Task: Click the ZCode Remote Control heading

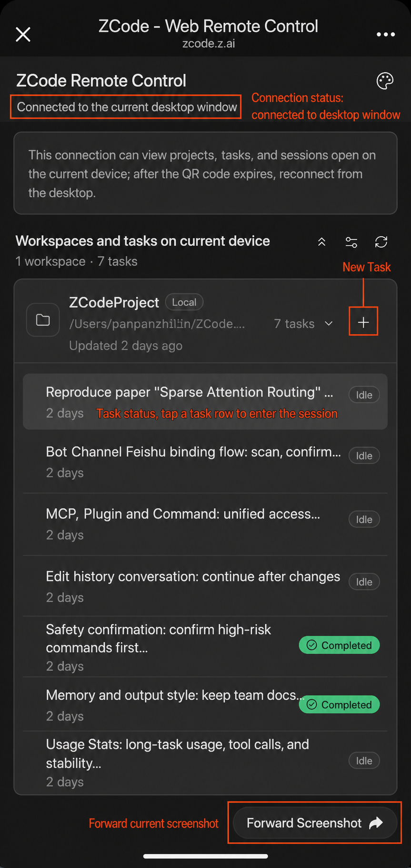Action: click(101, 81)
